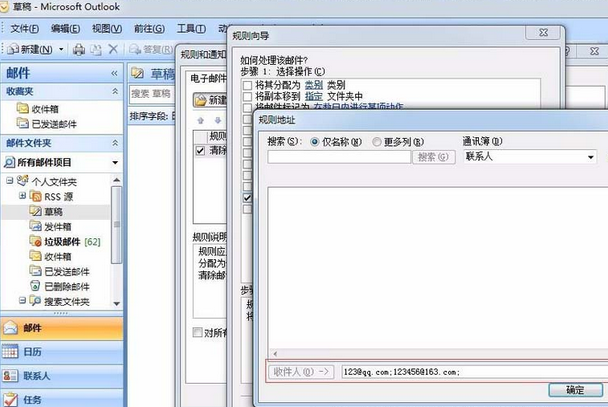608x407 pixels.
Task: Select the More columns radio button
Action: point(377,142)
